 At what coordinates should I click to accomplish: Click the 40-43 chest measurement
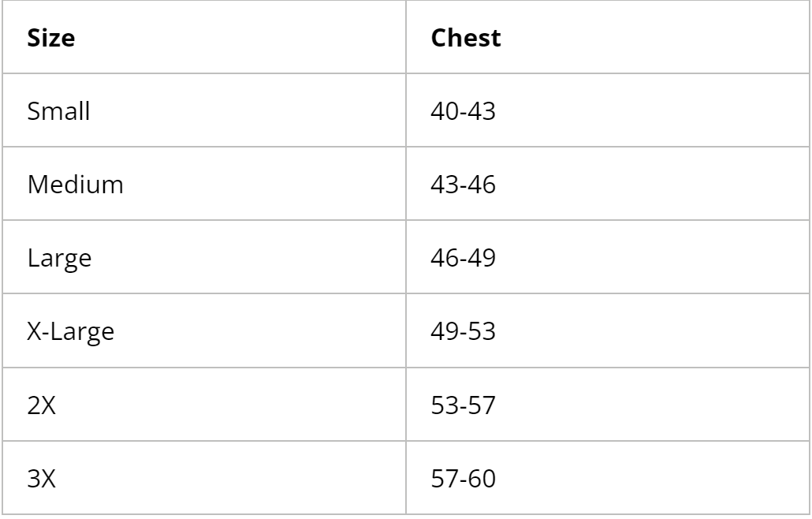tap(463, 111)
